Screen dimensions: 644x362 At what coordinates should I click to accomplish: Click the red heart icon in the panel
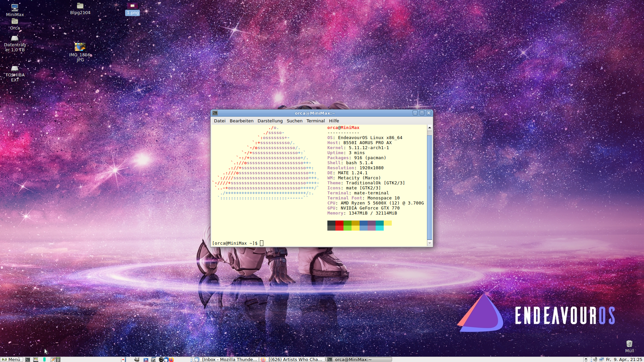123,359
